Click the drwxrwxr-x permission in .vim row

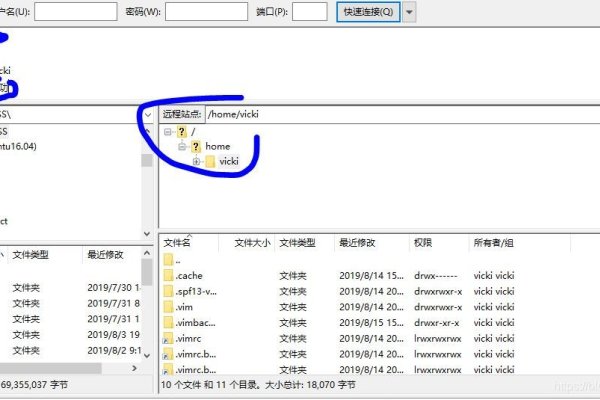click(438, 307)
